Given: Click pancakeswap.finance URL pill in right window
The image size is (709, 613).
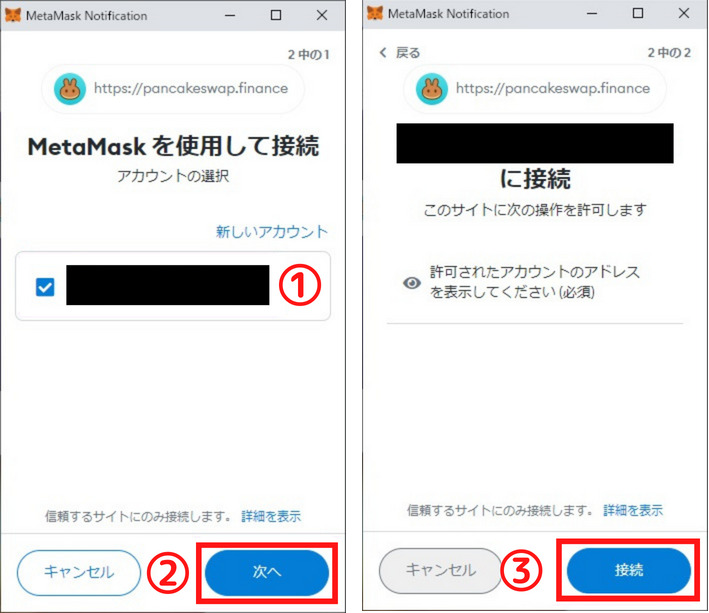Looking at the screenshot, I should (534, 89).
